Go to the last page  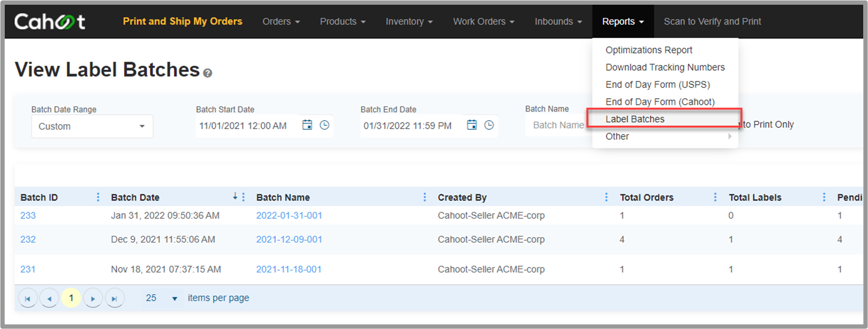(x=115, y=298)
